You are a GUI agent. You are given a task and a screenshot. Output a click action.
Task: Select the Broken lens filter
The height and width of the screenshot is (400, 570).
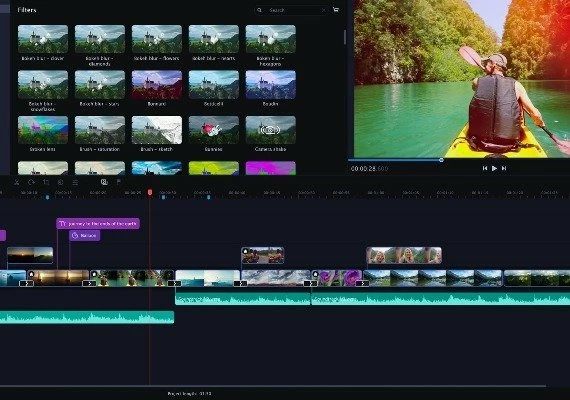pyautogui.click(x=43, y=130)
